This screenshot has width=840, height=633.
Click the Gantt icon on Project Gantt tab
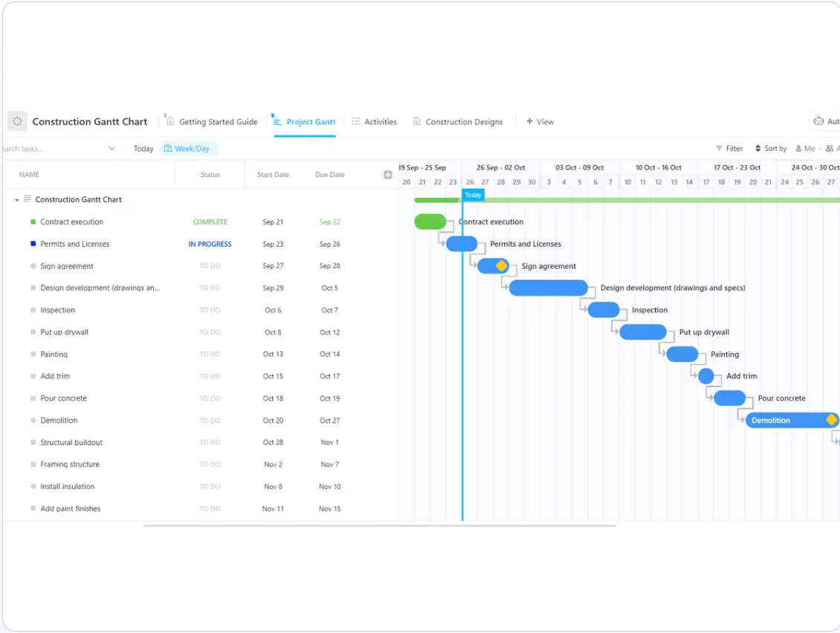click(x=277, y=121)
